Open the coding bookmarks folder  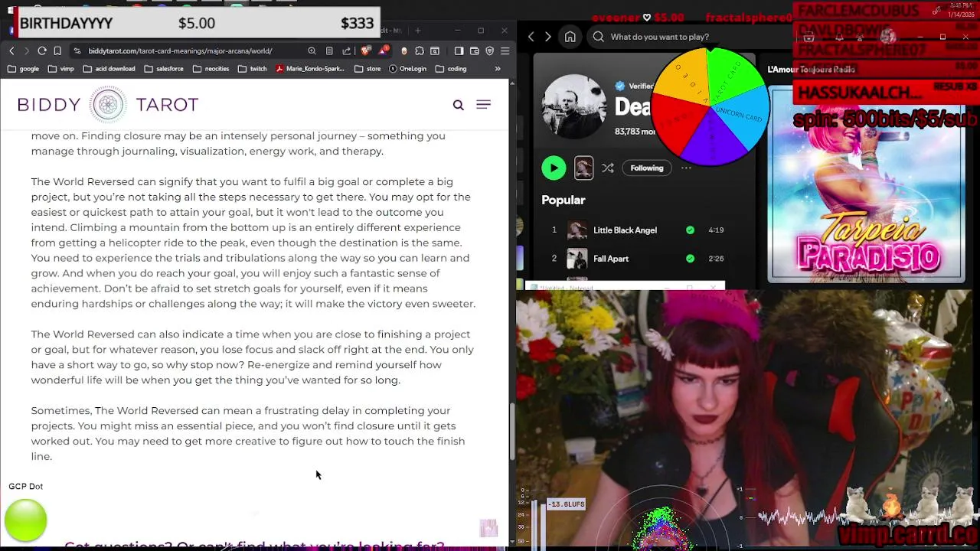click(x=451, y=69)
